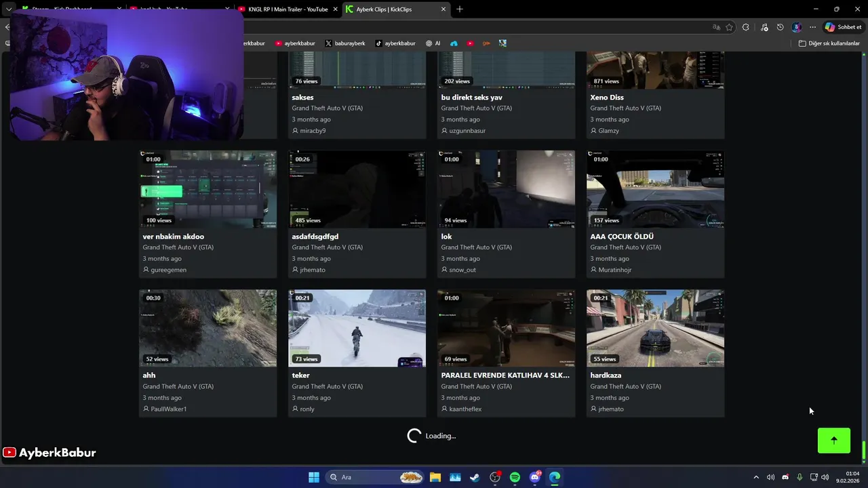Click the 'hardkaza' clip title

point(606,375)
